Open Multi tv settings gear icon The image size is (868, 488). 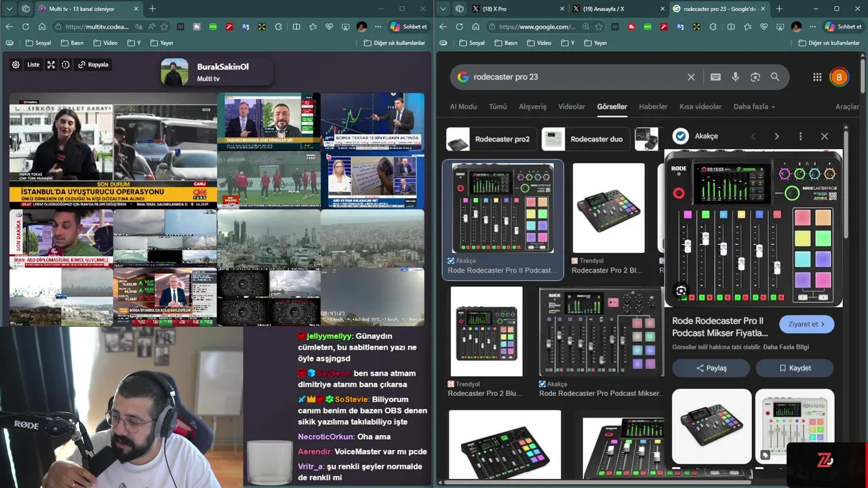(16, 65)
